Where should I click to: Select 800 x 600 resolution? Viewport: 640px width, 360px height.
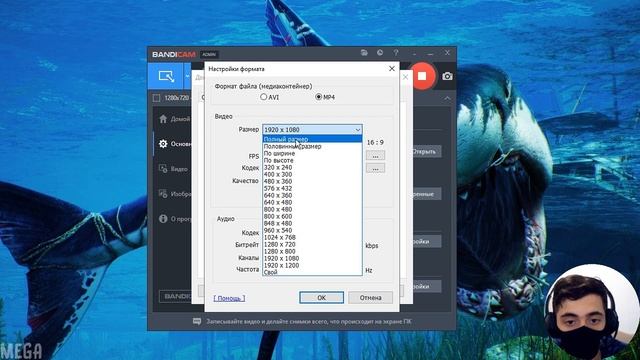[312, 216]
